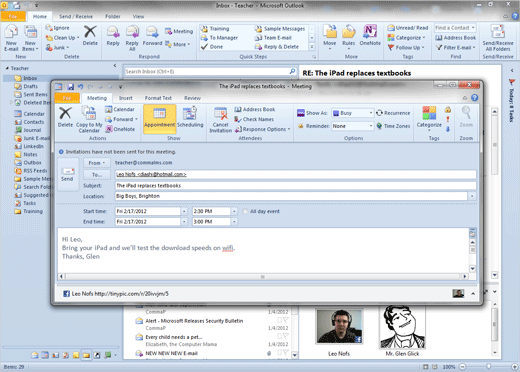Open Rules in the Move group

(x=348, y=37)
